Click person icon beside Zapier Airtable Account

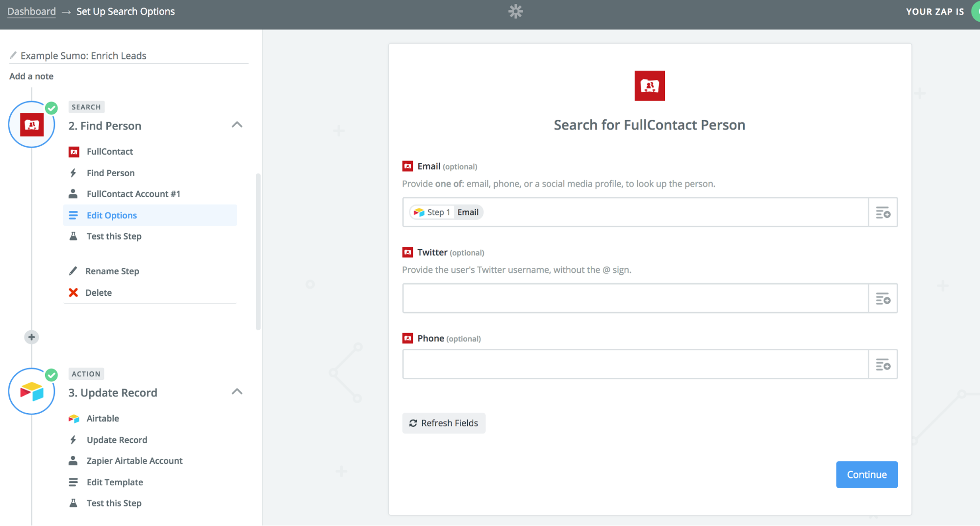(73, 461)
